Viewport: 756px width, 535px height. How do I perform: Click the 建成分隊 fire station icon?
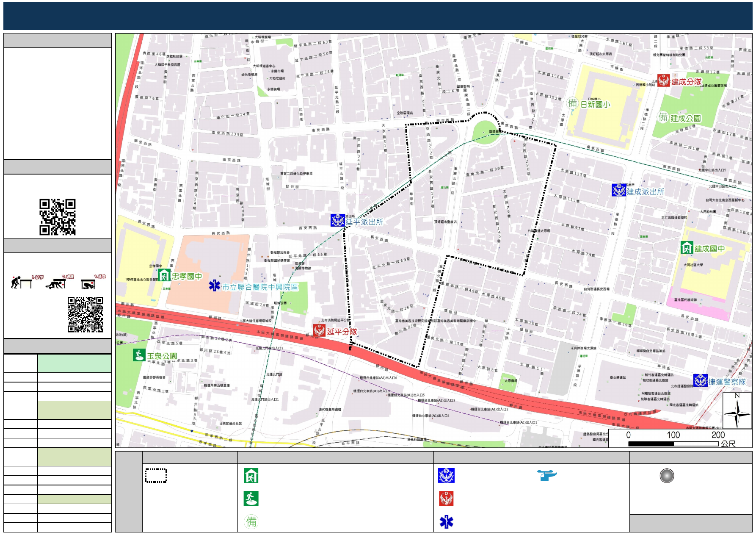click(x=663, y=80)
